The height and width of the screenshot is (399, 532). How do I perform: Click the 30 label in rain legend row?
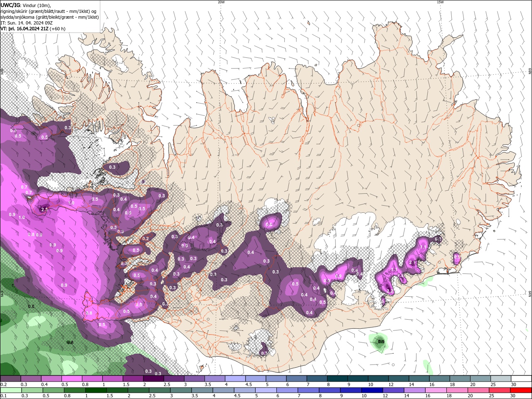tap(512, 396)
